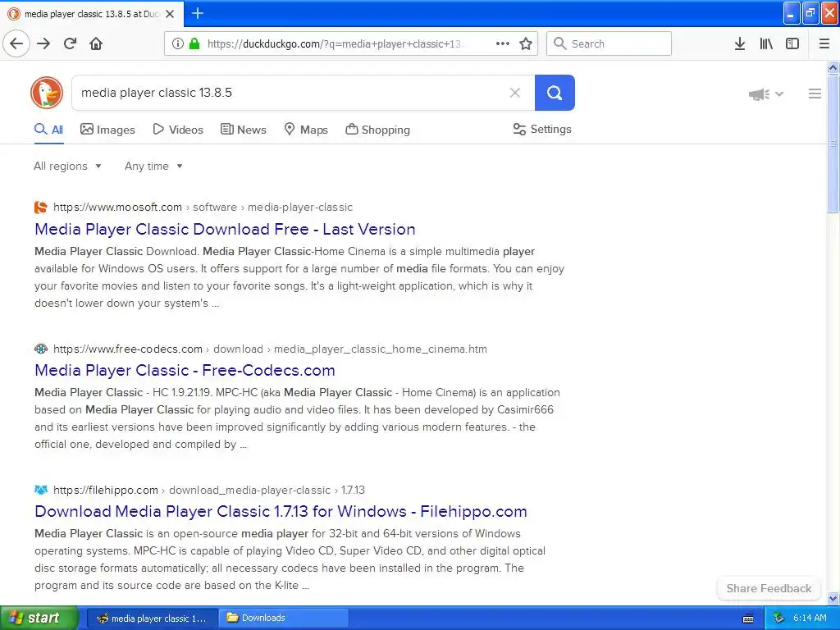This screenshot has height=630, width=840.
Task: Switch to Downloads folder in taskbar
Action: [x=285, y=618]
